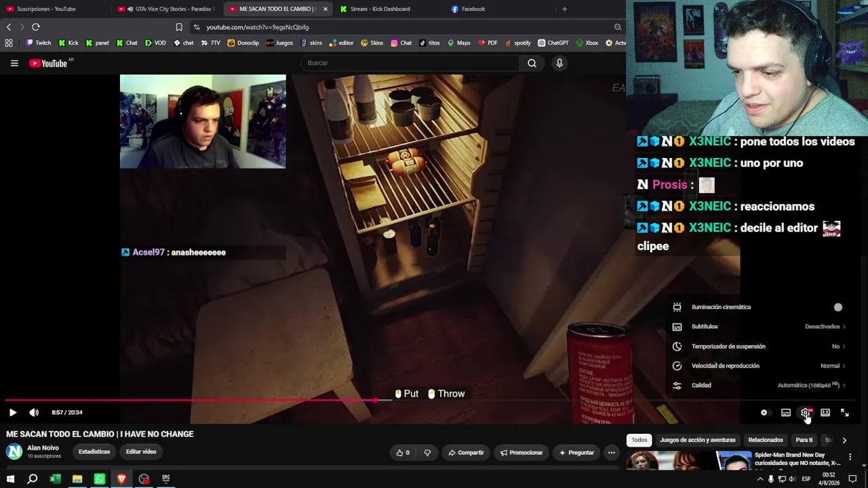Open the Twitch bookmark

click(x=39, y=43)
